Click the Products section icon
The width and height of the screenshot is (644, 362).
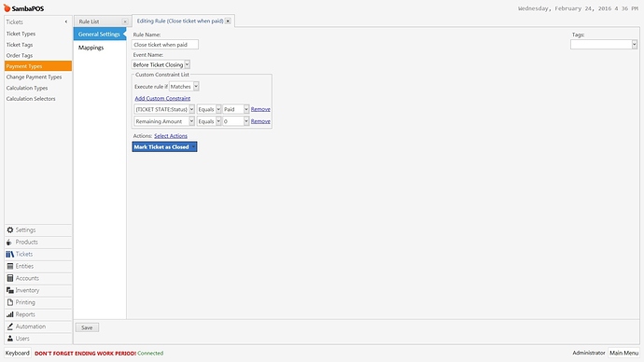coord(9,243)
